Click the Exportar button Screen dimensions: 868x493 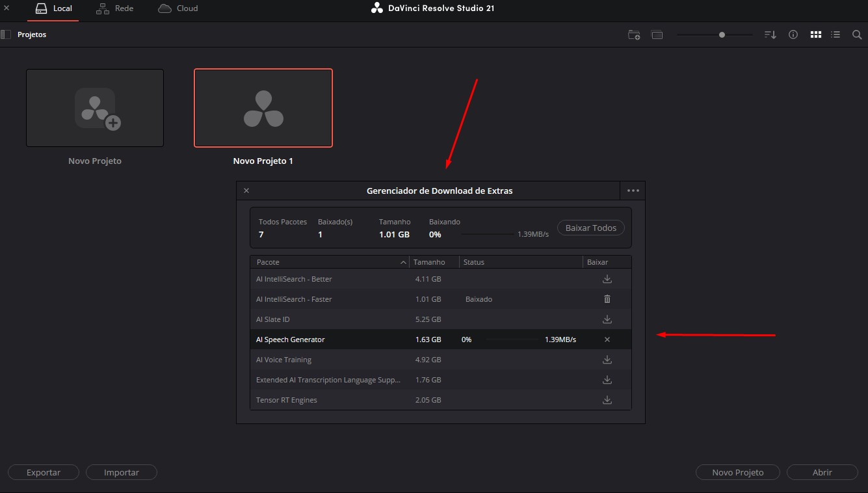coord(44,472)
